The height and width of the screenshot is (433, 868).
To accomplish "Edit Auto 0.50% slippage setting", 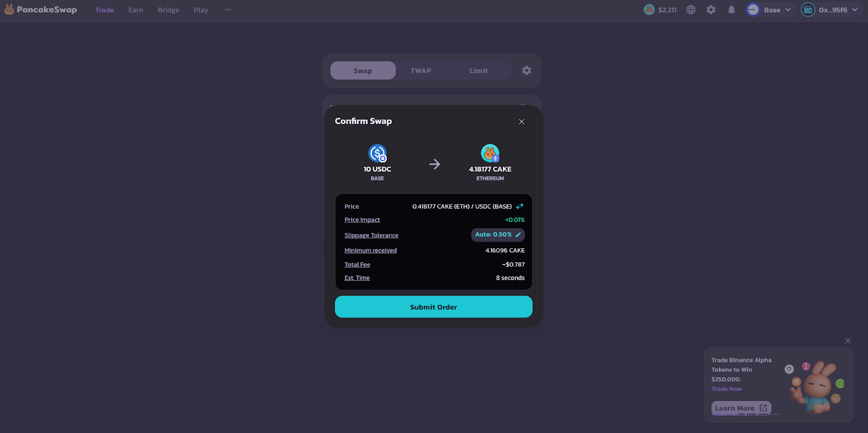I will 498,235.
